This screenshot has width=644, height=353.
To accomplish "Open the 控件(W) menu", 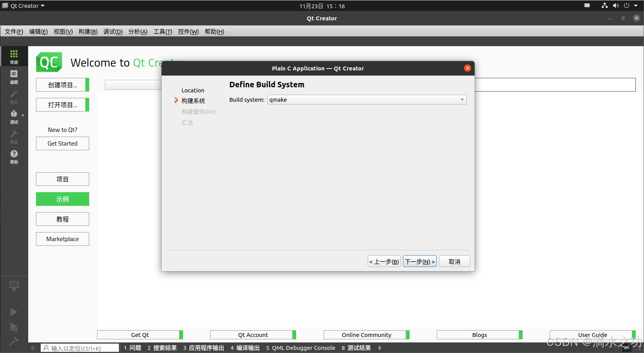I will coord(188,32).
